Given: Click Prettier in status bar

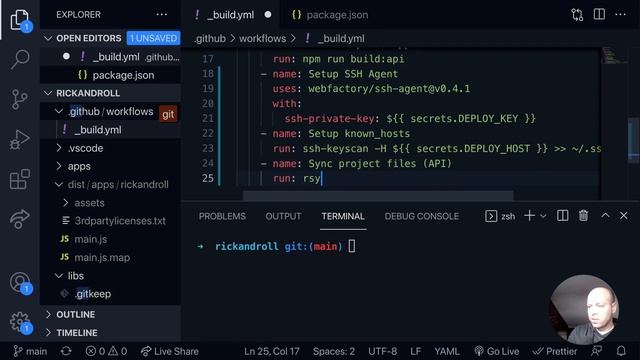Looking at the screenshot, I should point(555,351).
